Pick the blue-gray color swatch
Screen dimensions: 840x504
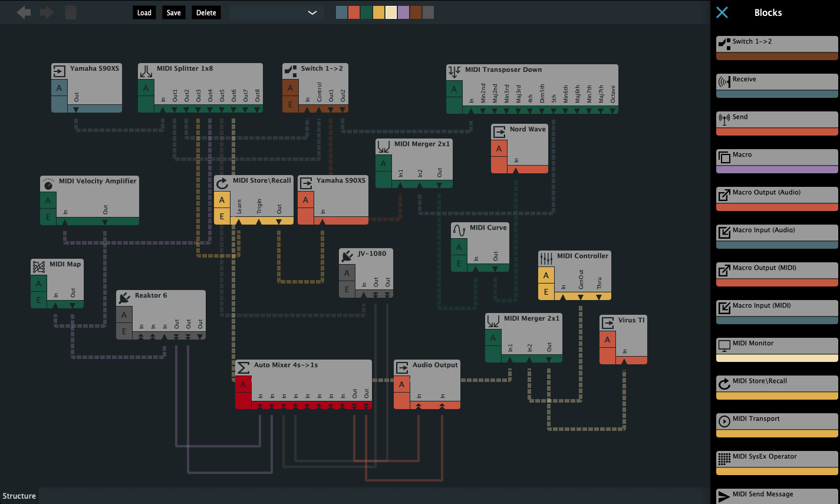341,12
